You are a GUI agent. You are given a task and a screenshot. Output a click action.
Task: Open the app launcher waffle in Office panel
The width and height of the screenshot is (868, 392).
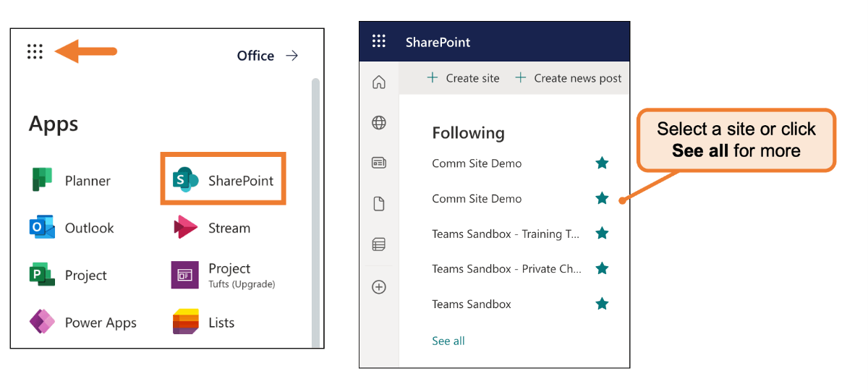[35, 51]
